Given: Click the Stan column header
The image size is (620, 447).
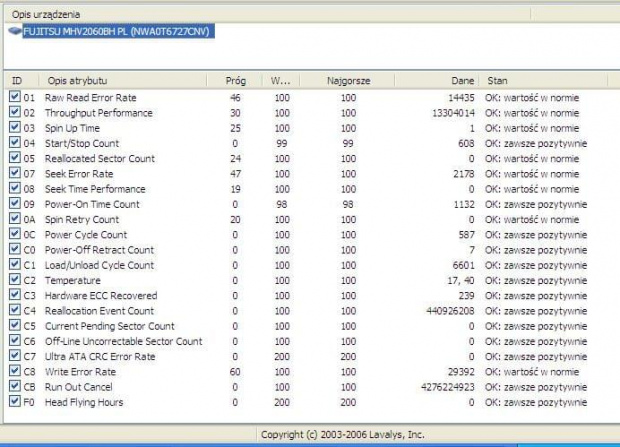Looking at the screenshot, I should point(544,81).
